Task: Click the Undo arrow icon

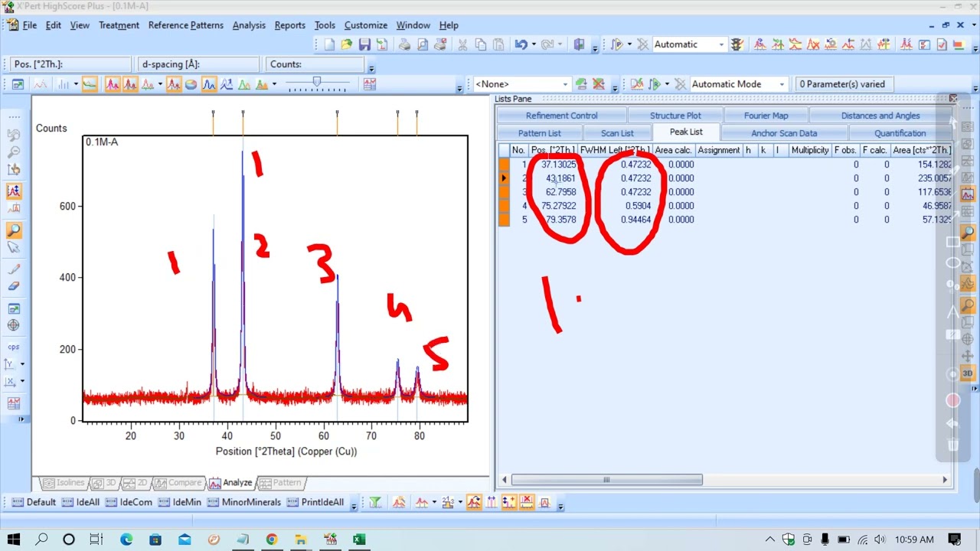Action: coord(521,44)
